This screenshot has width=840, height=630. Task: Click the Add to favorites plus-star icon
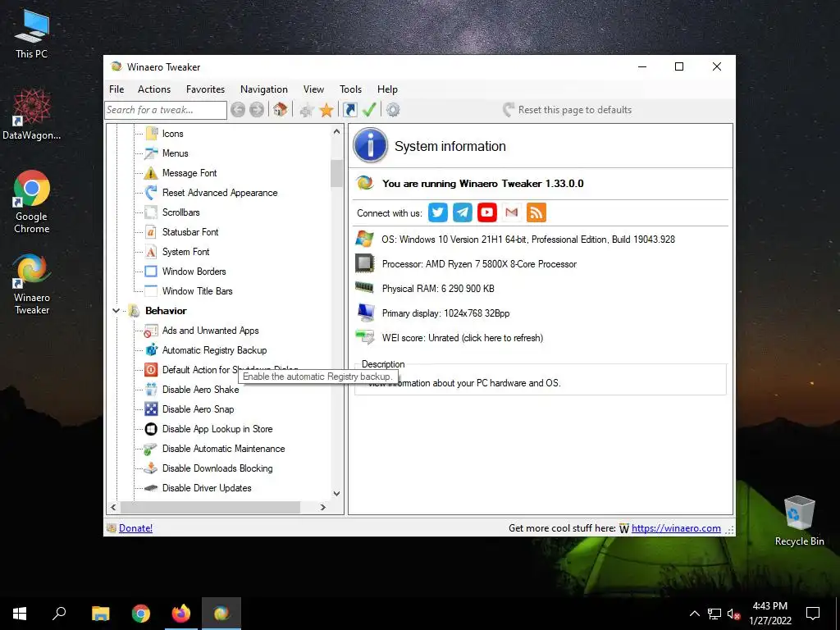click(307, 111)
